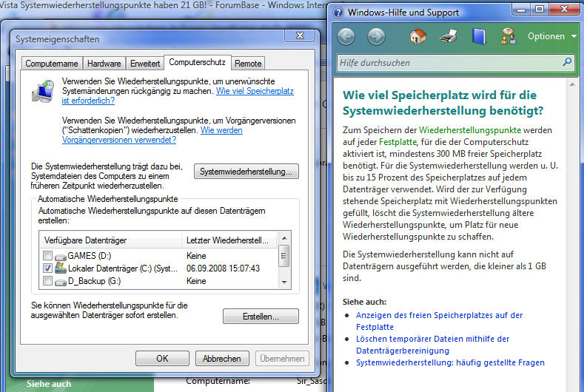Image resolution: width=584 pixels, height=392 pixels.
Task: Switch to the Computername tab
Action: 52,64
